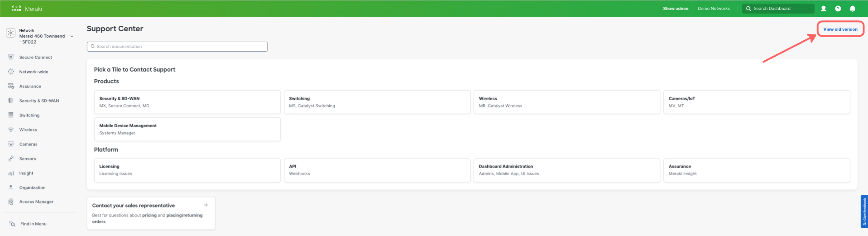Select the Cameras/IoT product tile
Viewport: 868px width, 236px height.
(757, 102)
